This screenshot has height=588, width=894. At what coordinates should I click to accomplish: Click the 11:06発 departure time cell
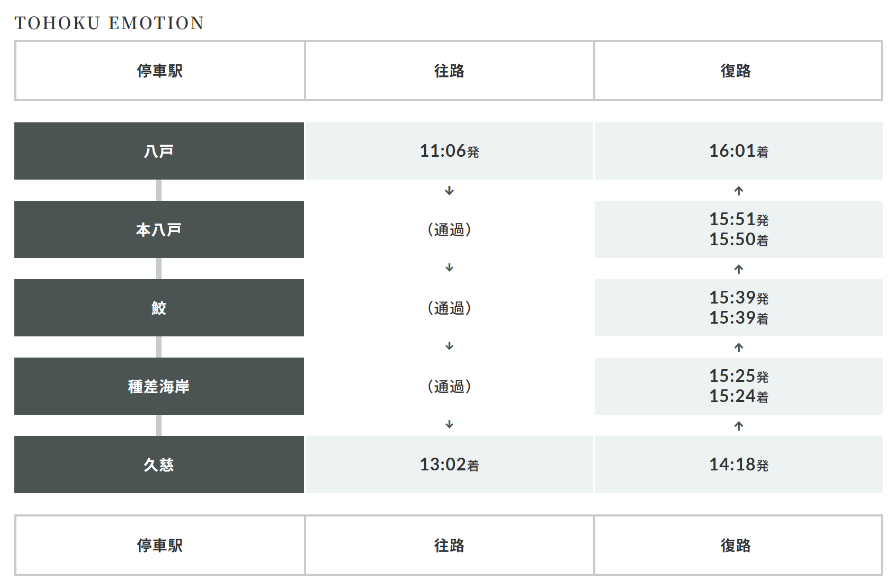coord(449,152)
